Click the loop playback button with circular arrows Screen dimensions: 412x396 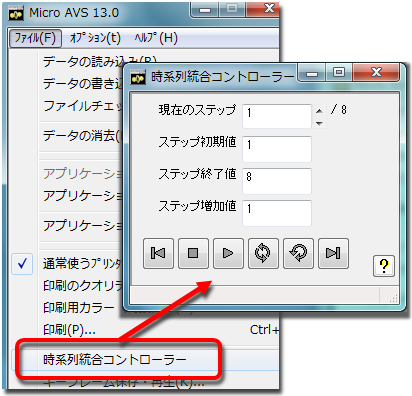pyautogui.click(x=263, y=253)
